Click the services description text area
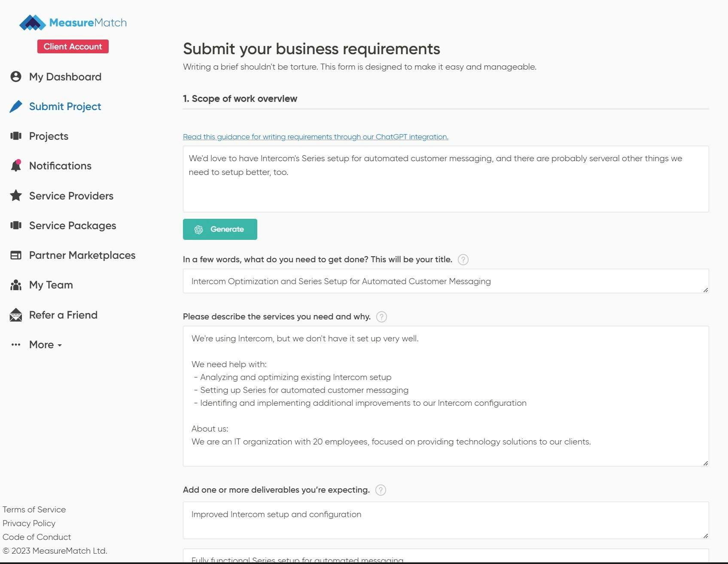 (446, 396)
